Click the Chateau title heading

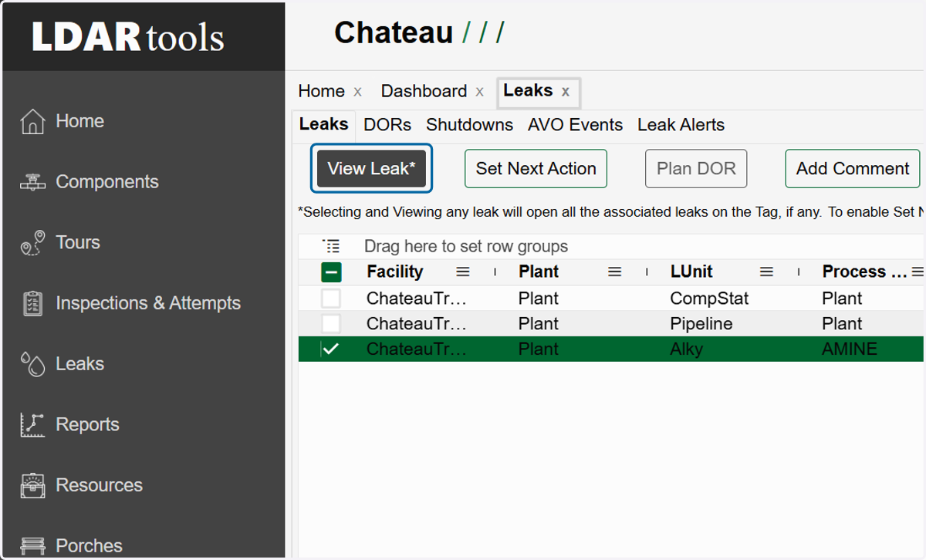coord(394,33)
